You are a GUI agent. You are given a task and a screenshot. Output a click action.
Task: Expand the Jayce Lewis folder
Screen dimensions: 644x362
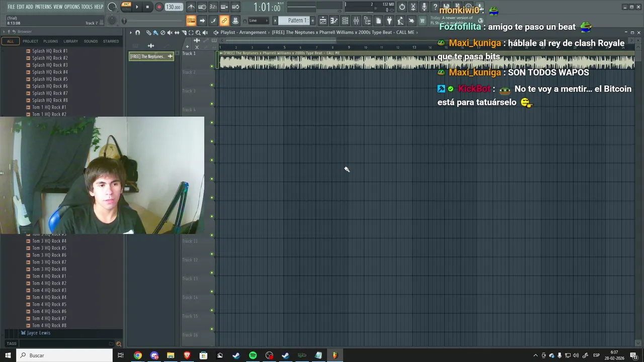pos(39,333)
